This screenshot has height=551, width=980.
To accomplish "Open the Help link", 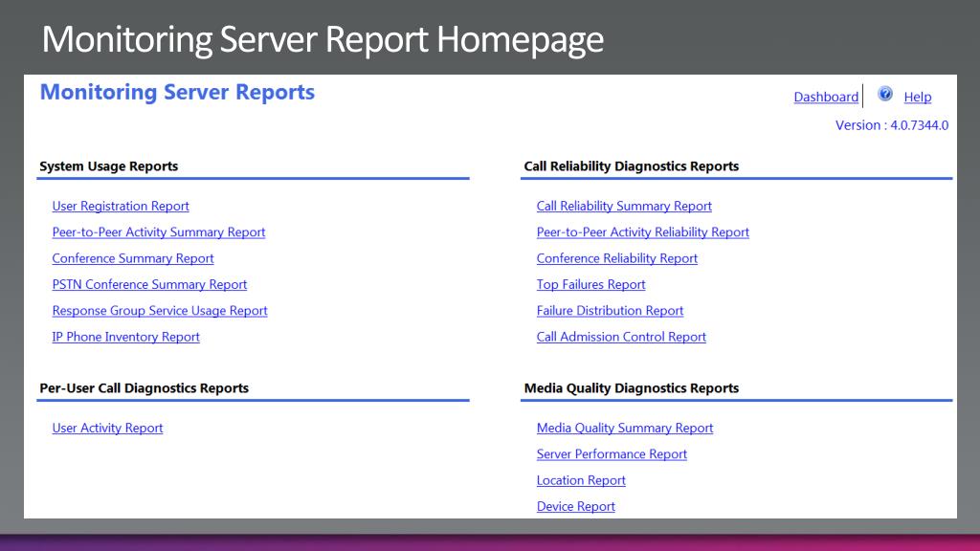I will point(917,97).
